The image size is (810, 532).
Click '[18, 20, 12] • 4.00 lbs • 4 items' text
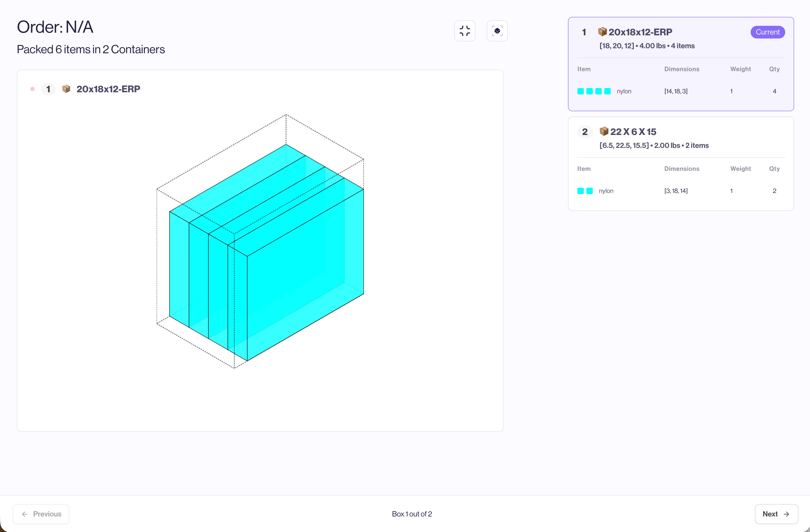pyautogui.click(x=647, y=46)
